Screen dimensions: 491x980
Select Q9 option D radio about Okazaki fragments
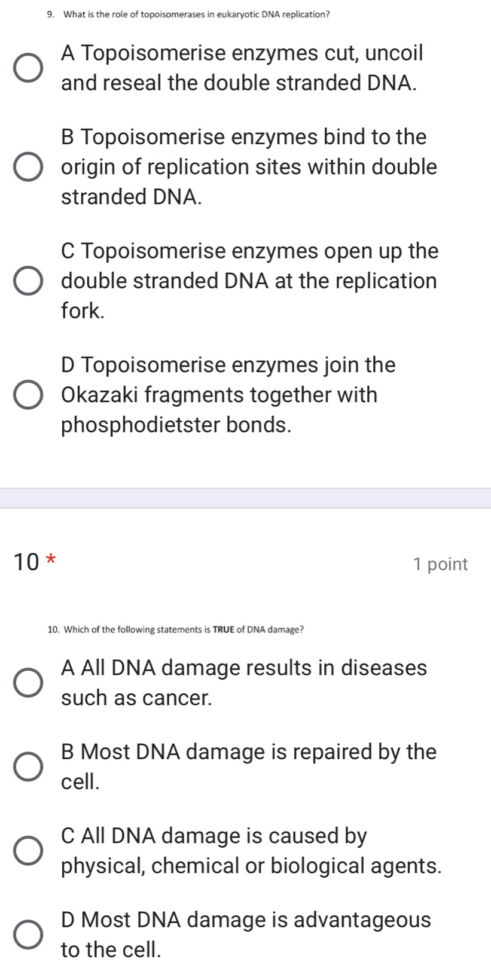[x=29, y=395]
